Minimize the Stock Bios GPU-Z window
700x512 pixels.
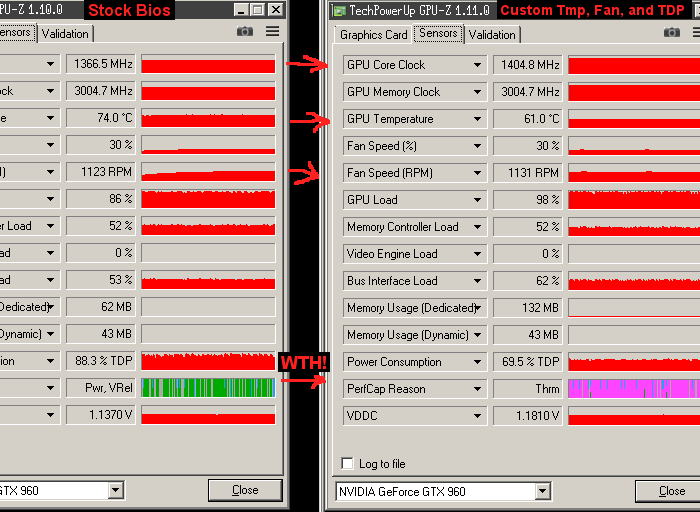[x=242, y=9]
